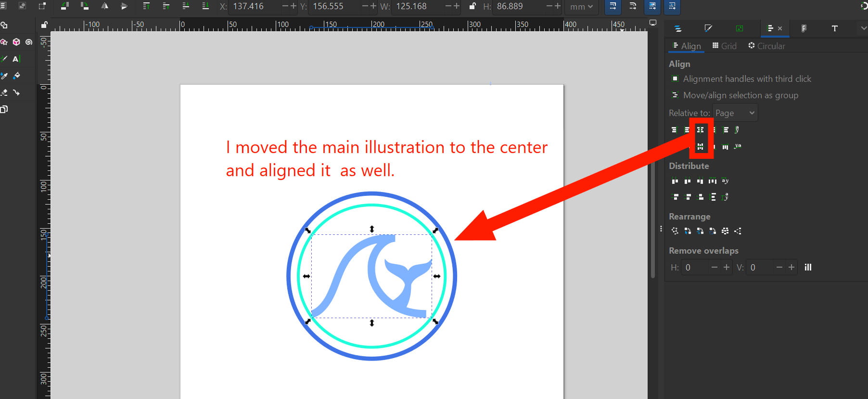Expand the dock tabs overflow chevron
868x399 pixels.
(x=863, y=28)
